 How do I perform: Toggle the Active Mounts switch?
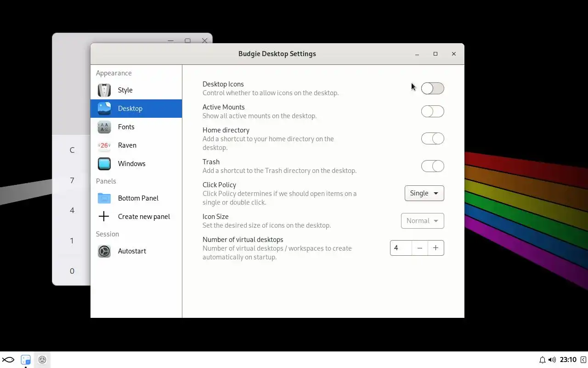(x=433, y=111)
